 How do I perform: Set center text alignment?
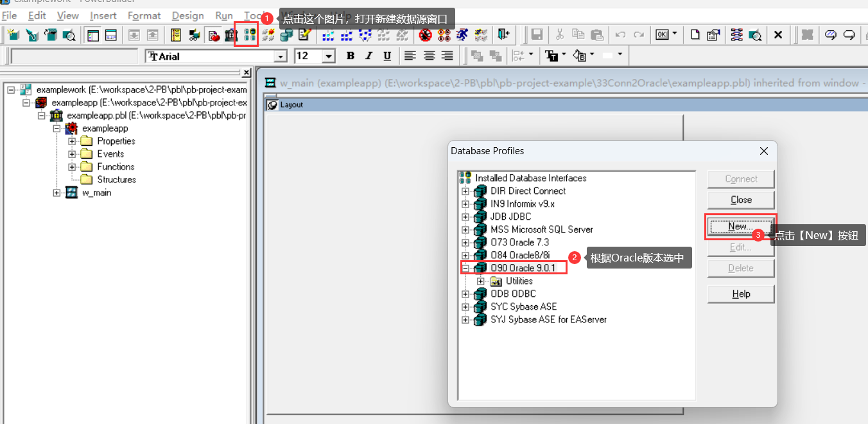tap(429, 56)
